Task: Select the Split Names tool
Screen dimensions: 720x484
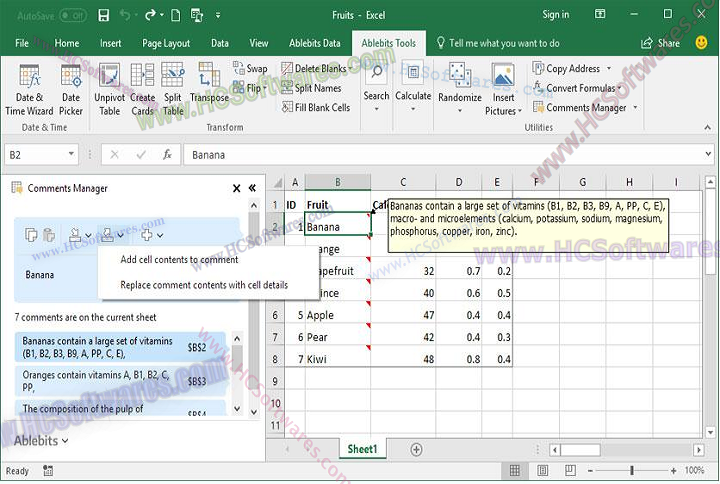Action: [x=311, y=88]
